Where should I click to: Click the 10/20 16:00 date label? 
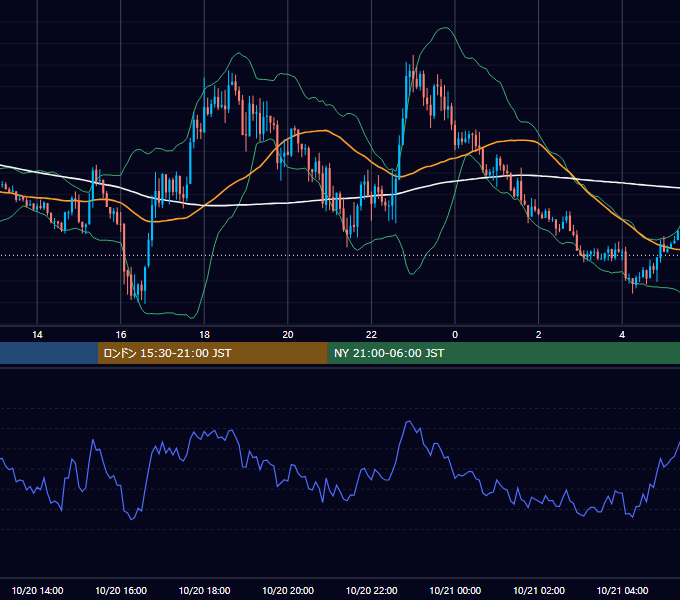(x=121, y=590)
